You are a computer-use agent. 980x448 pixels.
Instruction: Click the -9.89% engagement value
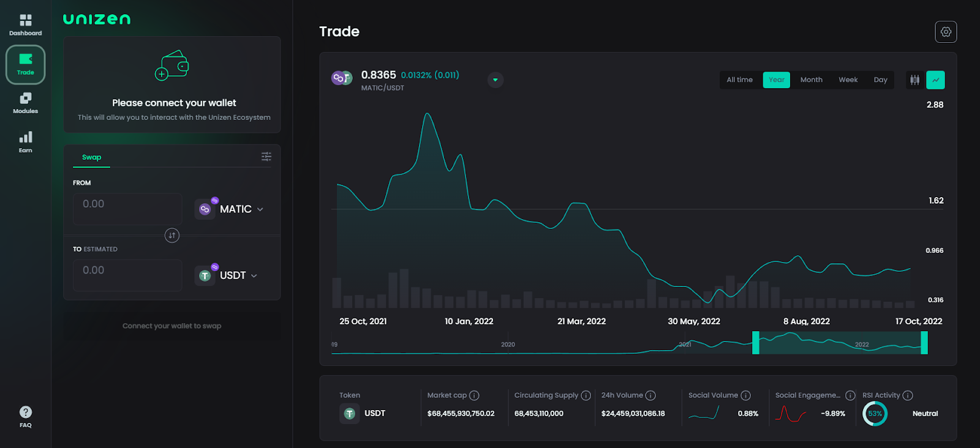[833, 414]
